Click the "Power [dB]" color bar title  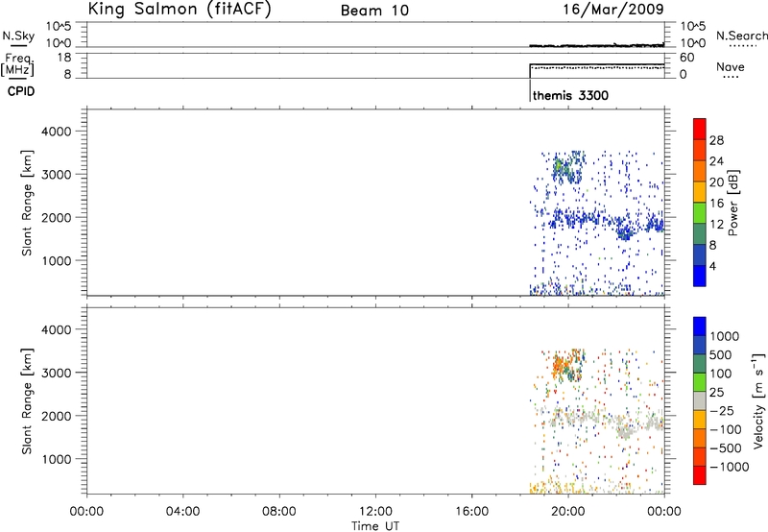732,203
